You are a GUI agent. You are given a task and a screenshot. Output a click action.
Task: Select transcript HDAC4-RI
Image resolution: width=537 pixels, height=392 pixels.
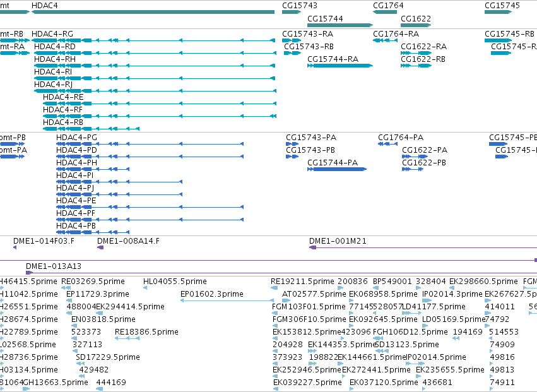pyautogui.click(x=155, y=78)
